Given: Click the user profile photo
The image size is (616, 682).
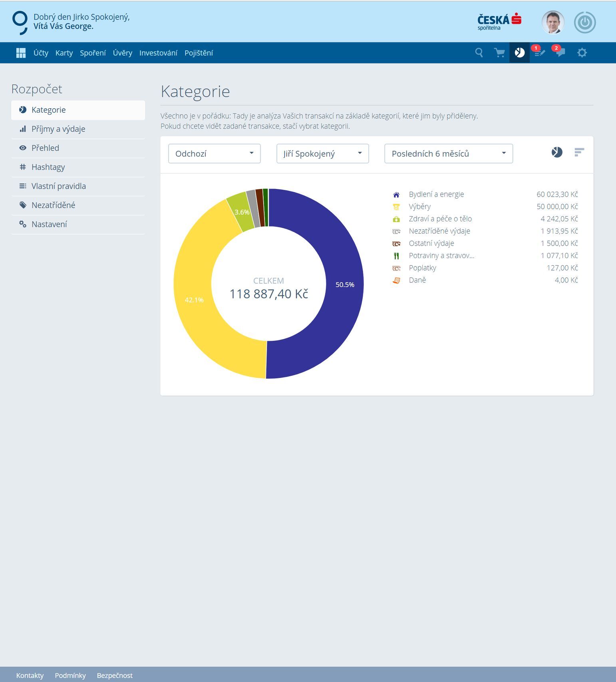Looking at the screenshot, I should 553,22.
